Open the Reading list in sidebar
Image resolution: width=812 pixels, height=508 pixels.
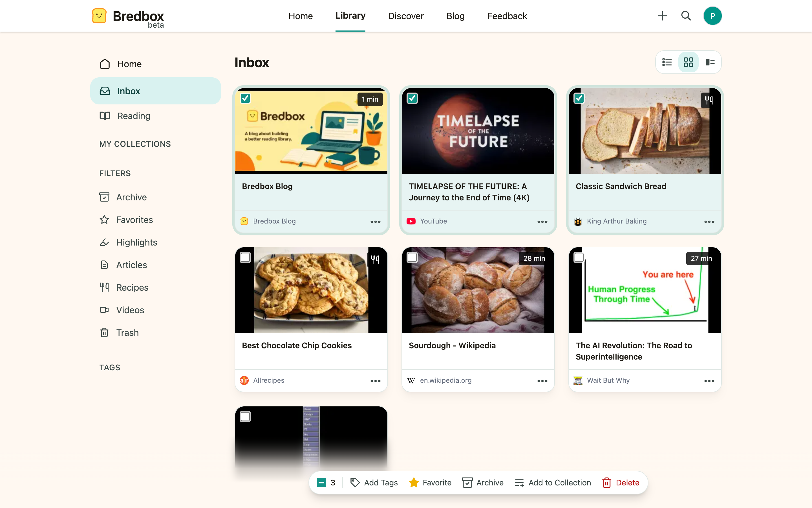pos(155,116)
